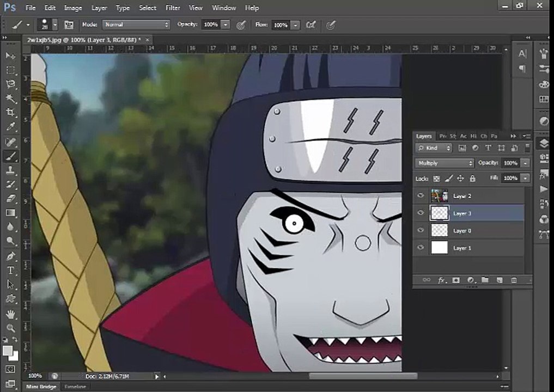This screenshot has height=392, width=554.
Task: Select the Zoom tool
Action: 10,328
